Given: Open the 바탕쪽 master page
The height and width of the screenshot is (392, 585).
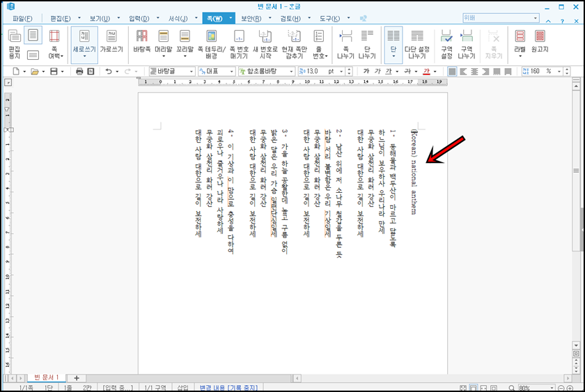Looking at the screenshot, I should (142, 40).
